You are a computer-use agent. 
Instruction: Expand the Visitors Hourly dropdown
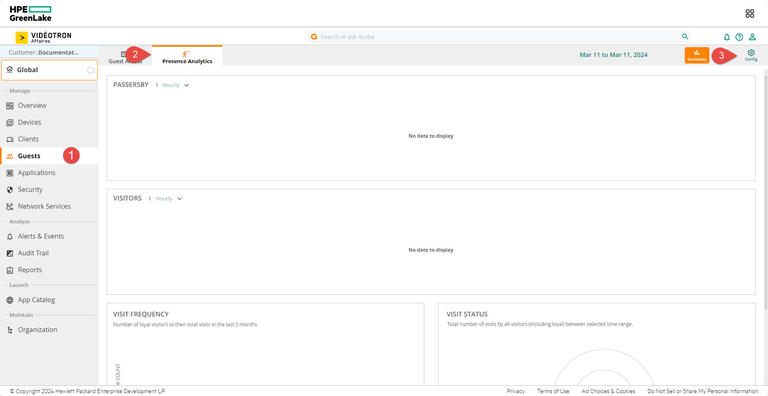[x=168, y=199]
